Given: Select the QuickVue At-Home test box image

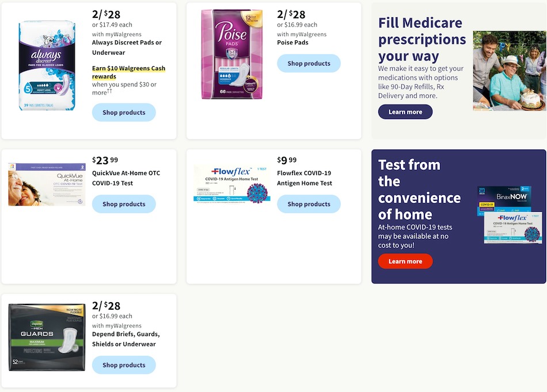Looking at the screenshot, I should 47,185.
